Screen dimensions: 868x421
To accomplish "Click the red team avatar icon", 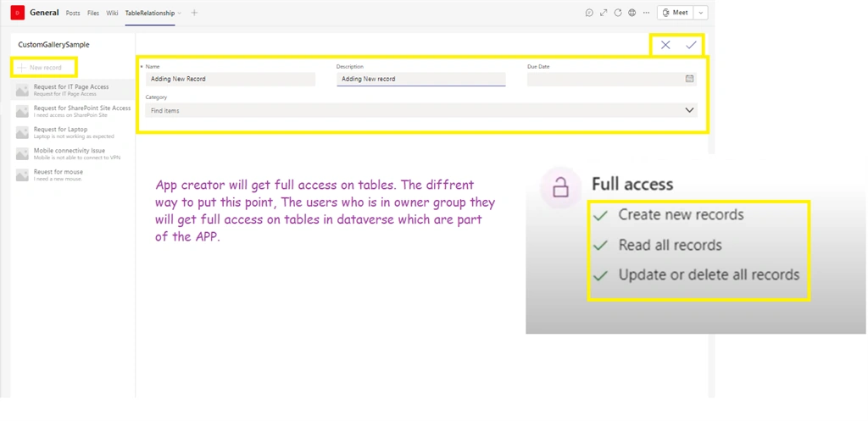I will [x=17, y=13].
